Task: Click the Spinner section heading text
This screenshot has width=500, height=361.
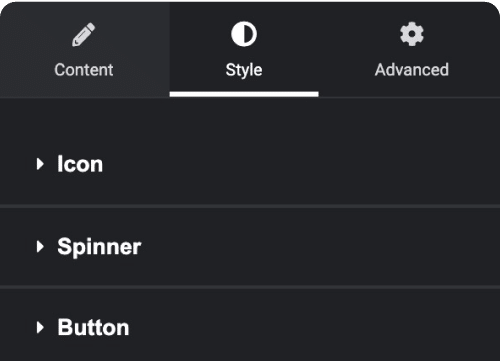Action: [99, 247]
